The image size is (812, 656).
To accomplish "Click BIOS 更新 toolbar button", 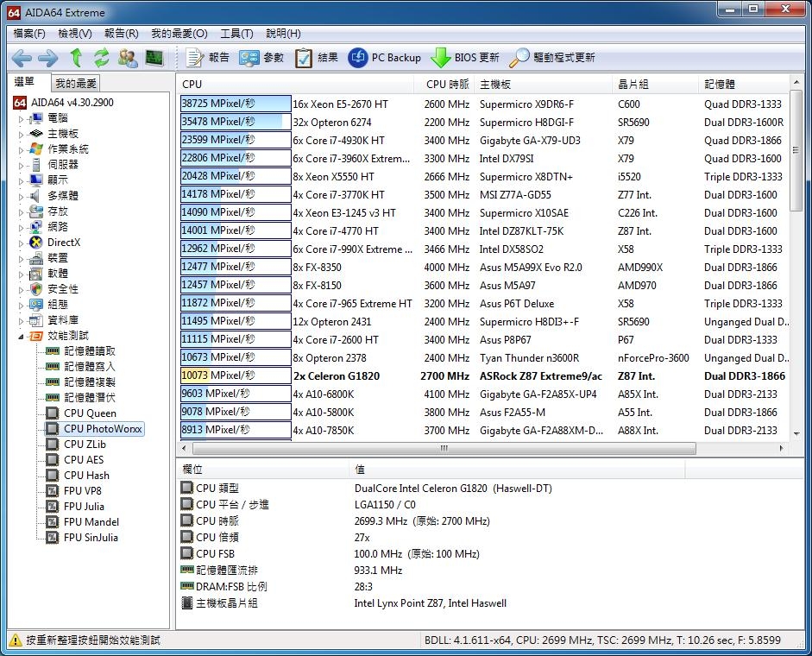I will [x=465, y=58].
